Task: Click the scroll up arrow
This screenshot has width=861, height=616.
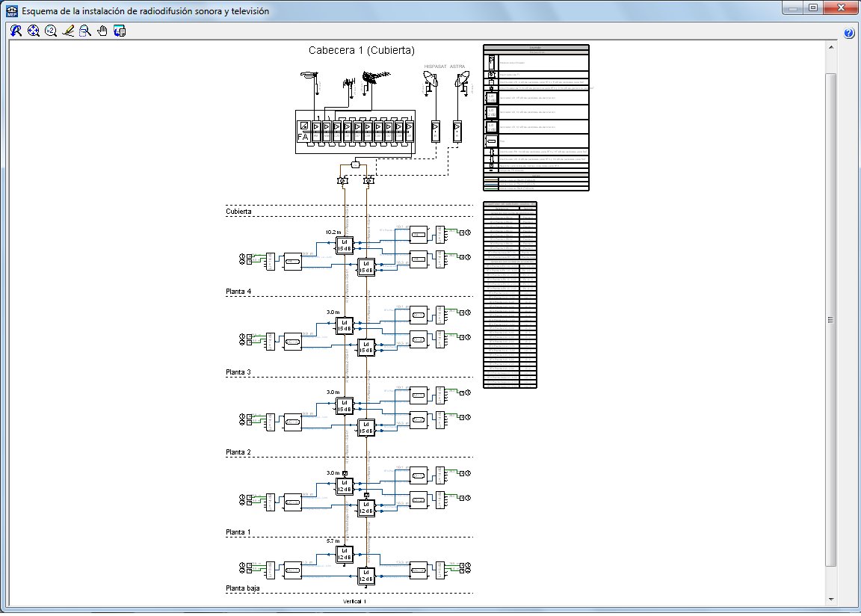Action: pyautogui.click(x=831, y=47)
